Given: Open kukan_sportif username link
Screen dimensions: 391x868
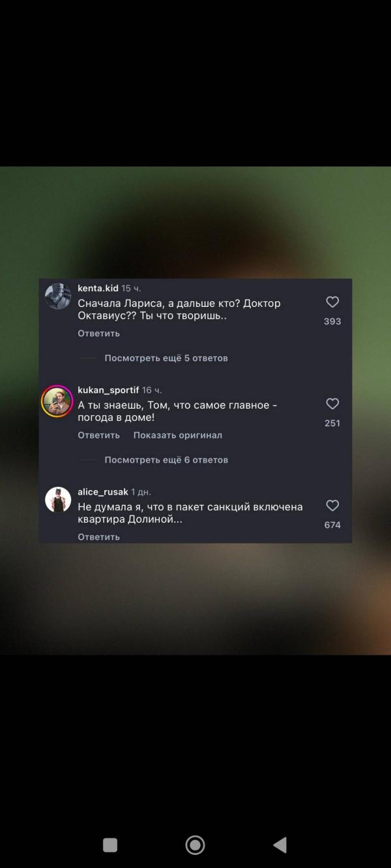Looking at the screenshot, I should [108, 390].
